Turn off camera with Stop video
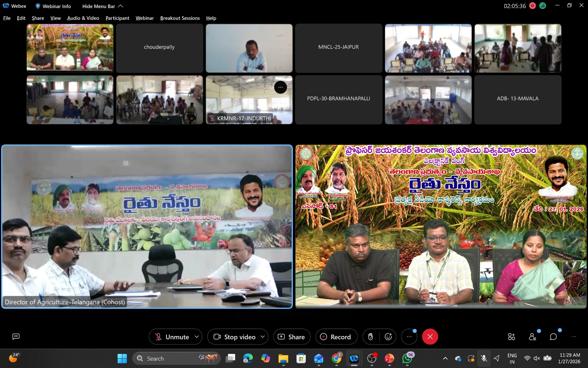Viewport: 588px width, 368px height. [234, 337]
